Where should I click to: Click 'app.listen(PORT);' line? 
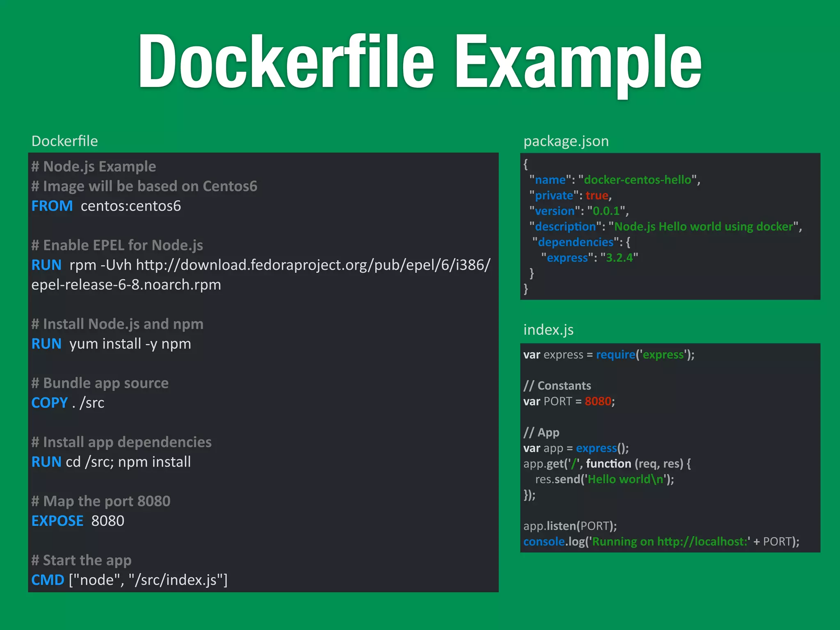(x=570, y=526)
